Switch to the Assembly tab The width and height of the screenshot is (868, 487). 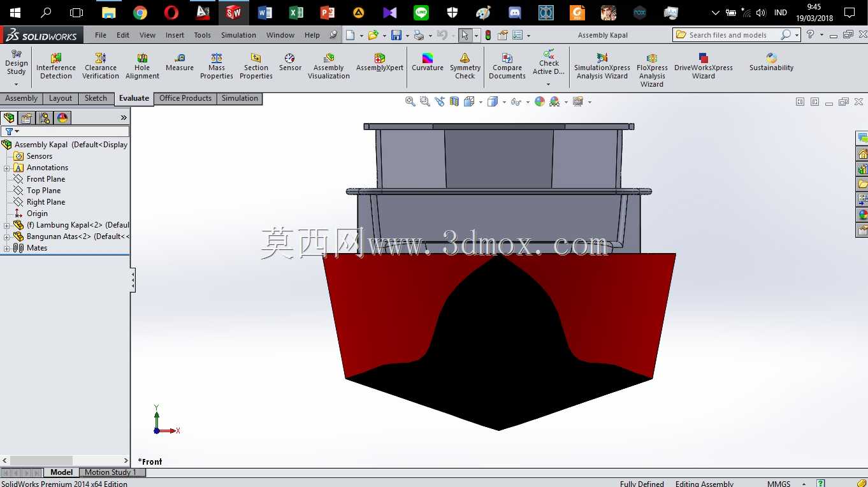point(22,98)
